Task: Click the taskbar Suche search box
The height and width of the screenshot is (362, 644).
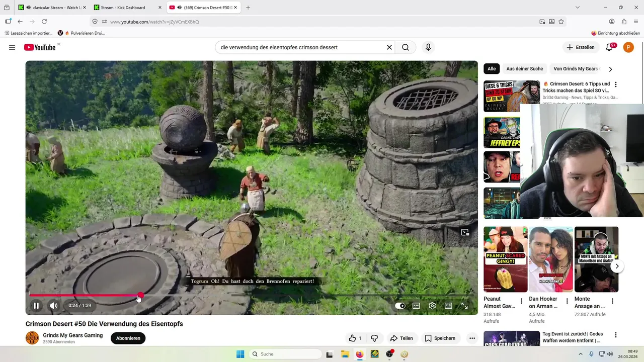Action: [285, 354]
